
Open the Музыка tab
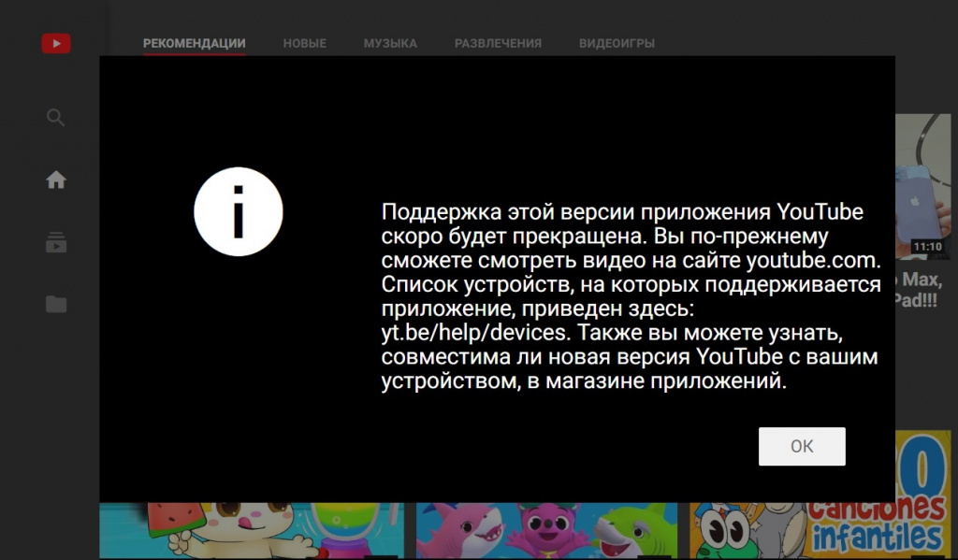tap(390, 43)
